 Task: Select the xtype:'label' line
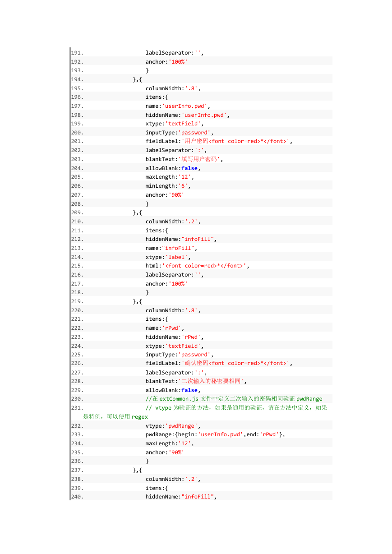pos(168,257)
